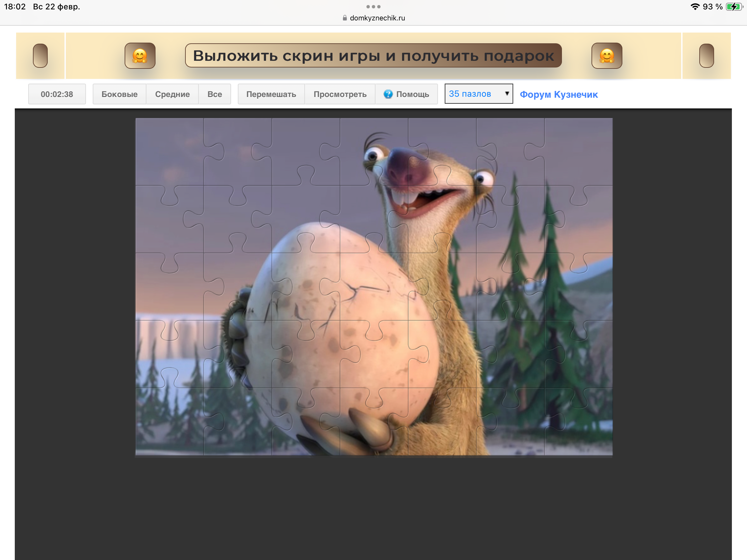
Task: Tap the battery icon in status bar
Action: [734, 7]
